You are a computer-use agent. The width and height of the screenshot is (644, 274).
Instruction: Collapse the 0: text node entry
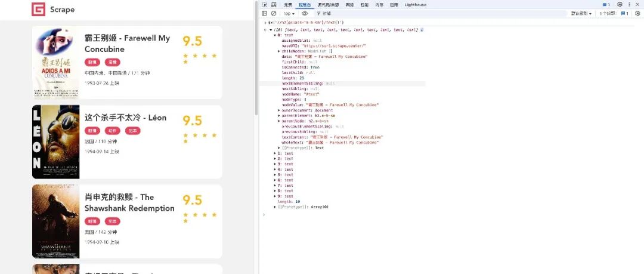(x=275, y=35)
